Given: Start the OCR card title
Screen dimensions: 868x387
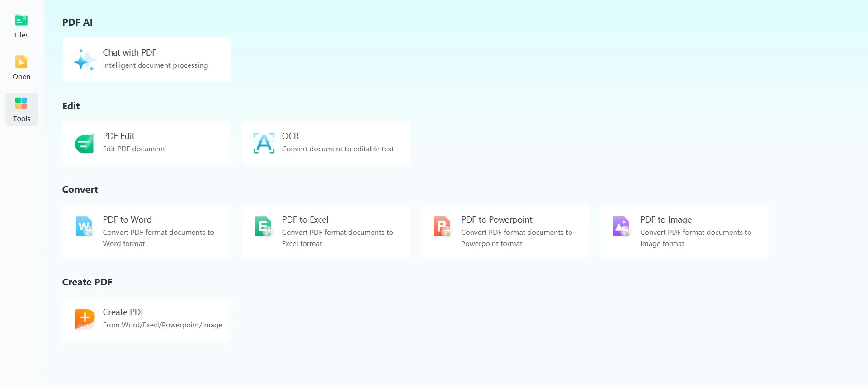Looking at the screenshot, I should pos(290,136).
